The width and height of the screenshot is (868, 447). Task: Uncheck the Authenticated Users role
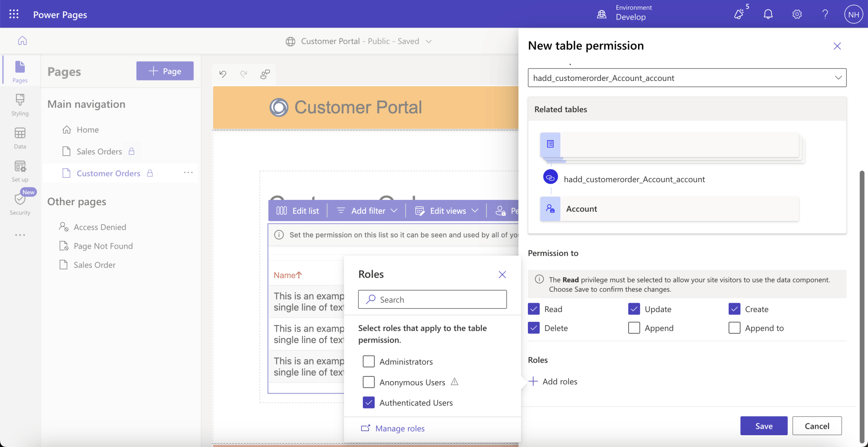(x=369, y=402)
